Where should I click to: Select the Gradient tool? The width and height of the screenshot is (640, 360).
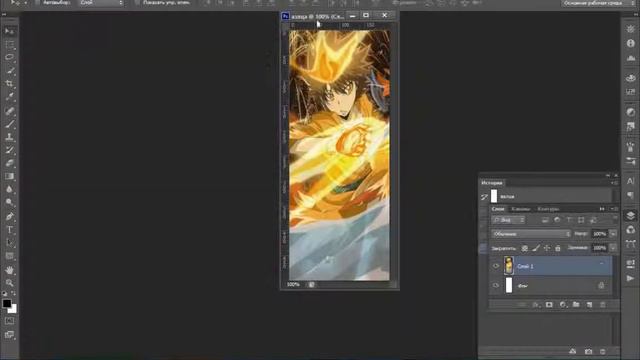click(x=9, y=176)
